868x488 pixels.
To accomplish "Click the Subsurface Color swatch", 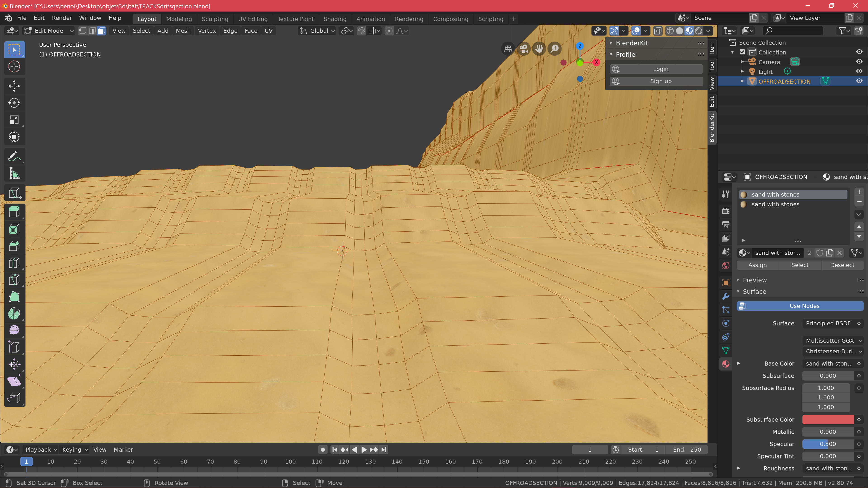I will pyautogui.click(x=828, y=420).
